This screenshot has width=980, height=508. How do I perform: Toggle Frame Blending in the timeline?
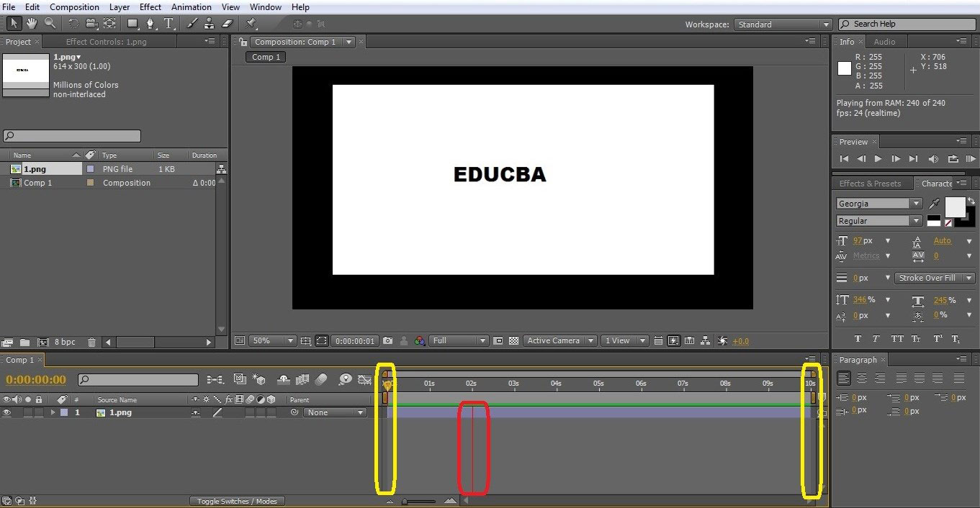[x=301, y=379]
